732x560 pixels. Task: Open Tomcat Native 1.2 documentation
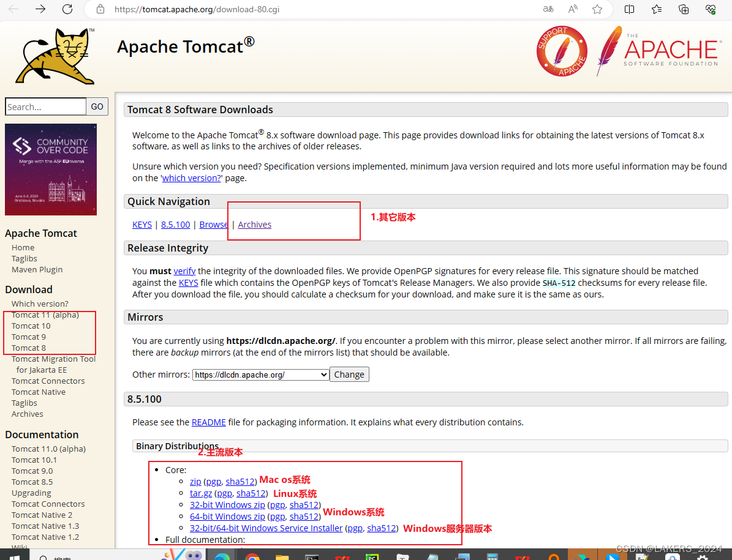(x=45, y=537)
